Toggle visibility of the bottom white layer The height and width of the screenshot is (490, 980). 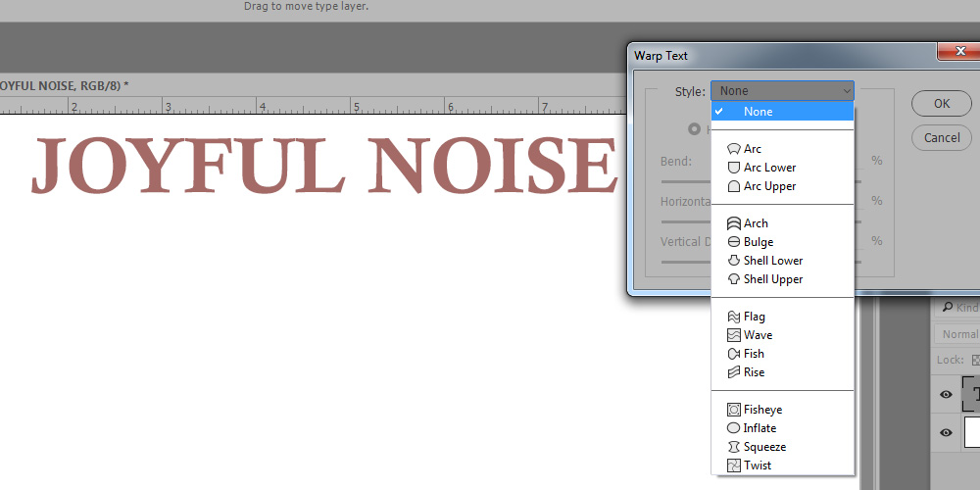(x=947, y=432)
